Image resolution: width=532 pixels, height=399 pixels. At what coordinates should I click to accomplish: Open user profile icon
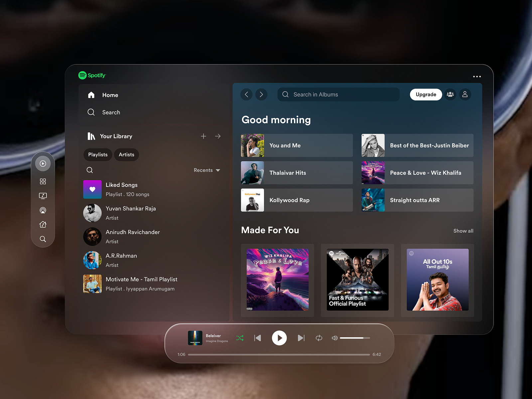pyautogui.click(x=465, y=94)
